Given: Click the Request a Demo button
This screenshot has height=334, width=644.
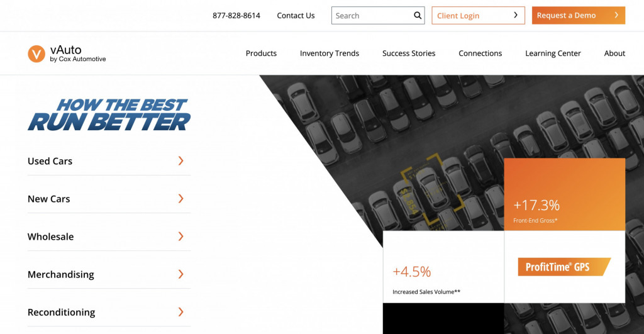Looking at the screenshot, I should [x=579, y=15].
